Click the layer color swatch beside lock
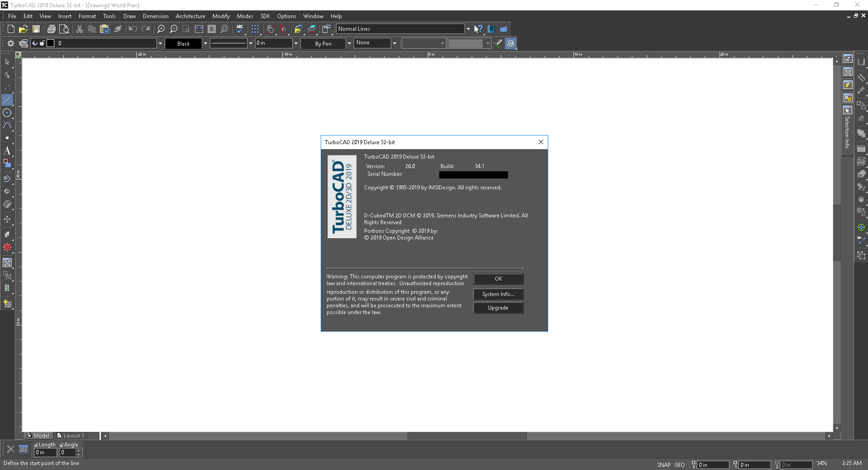The height and width of the screenshot is (470, 868). point(51,43)
